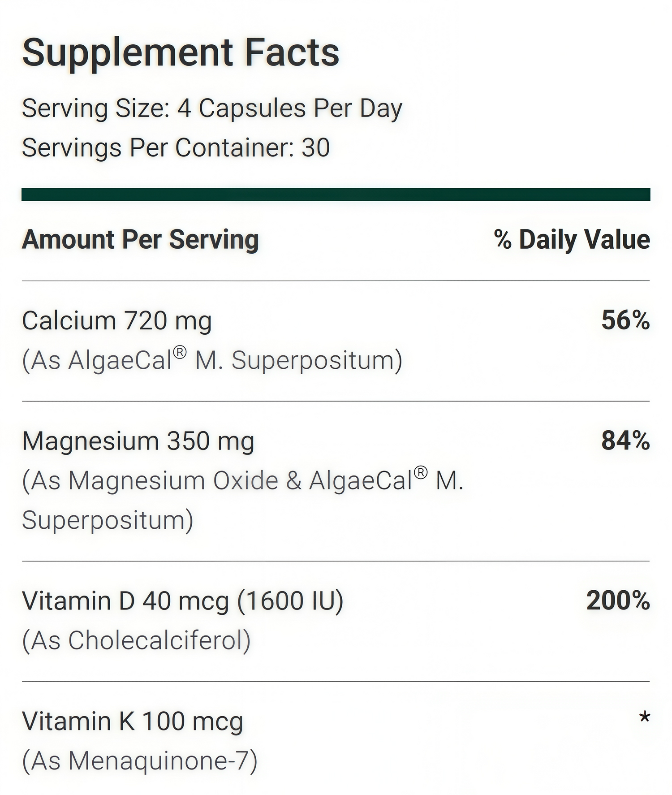Select the Vitamin K 100 mcg label
Image resolution: width=672 pixels, height=795 pixels.
[133, 722]
